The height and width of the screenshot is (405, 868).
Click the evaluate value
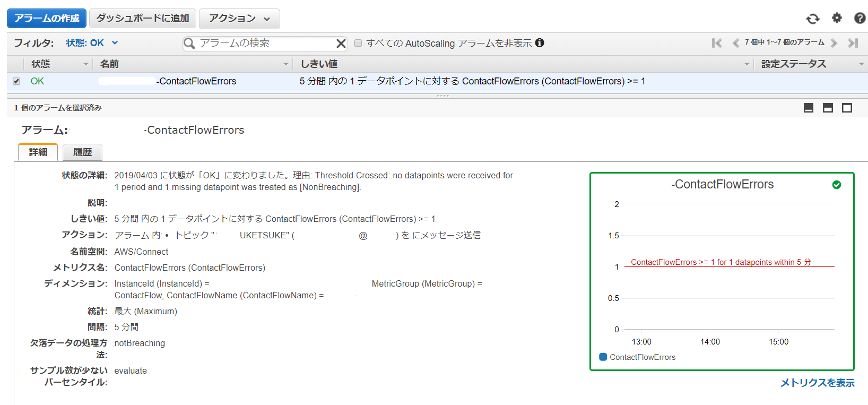(x=131, y=370)
